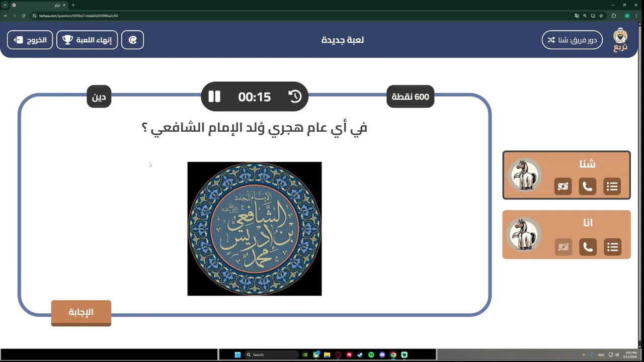Open the Chrome three-dot menu

[x=637, y=16]
